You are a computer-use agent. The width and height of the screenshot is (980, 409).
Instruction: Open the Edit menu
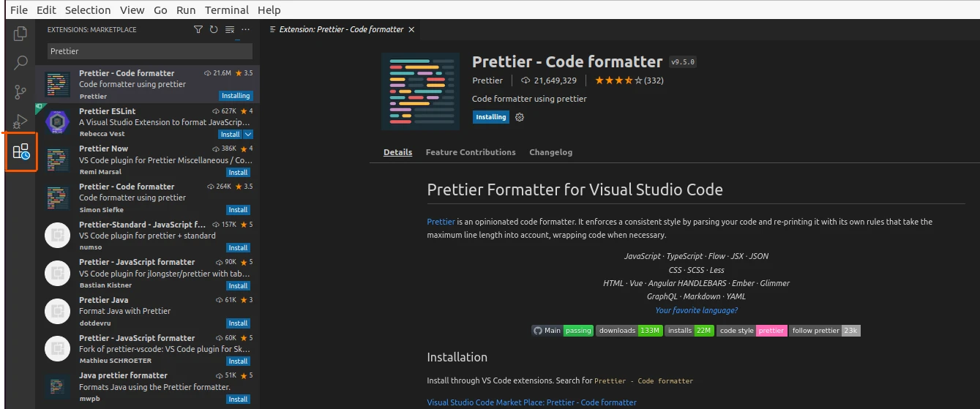(46, 10)
